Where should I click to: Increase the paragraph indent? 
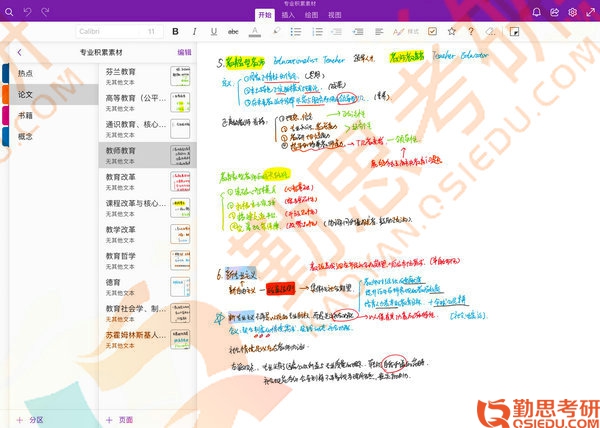(x=358, y=32)
